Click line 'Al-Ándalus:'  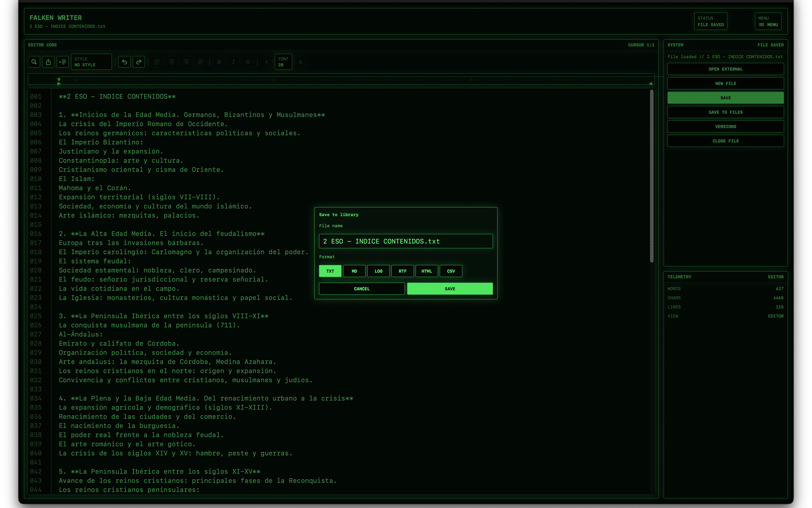tap(81, 334)
